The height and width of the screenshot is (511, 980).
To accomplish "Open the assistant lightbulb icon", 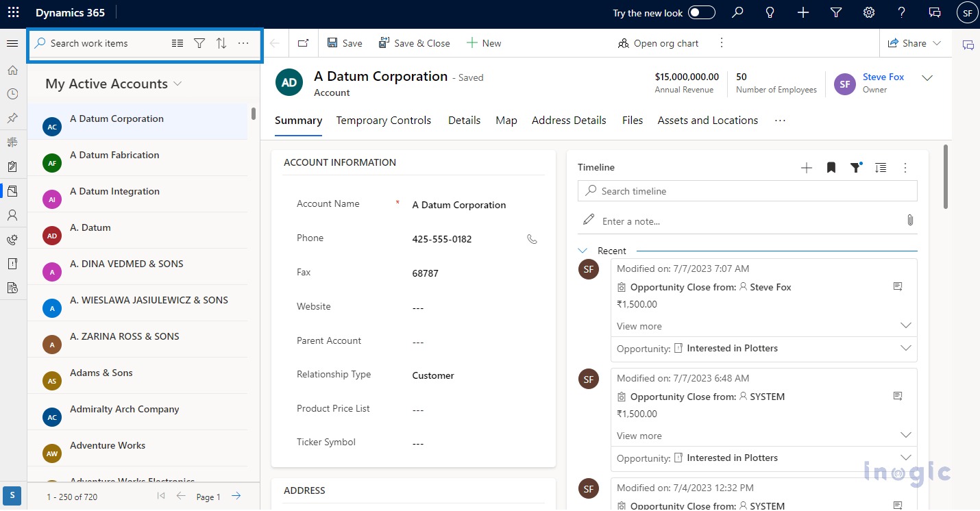I will coord(770,12).
